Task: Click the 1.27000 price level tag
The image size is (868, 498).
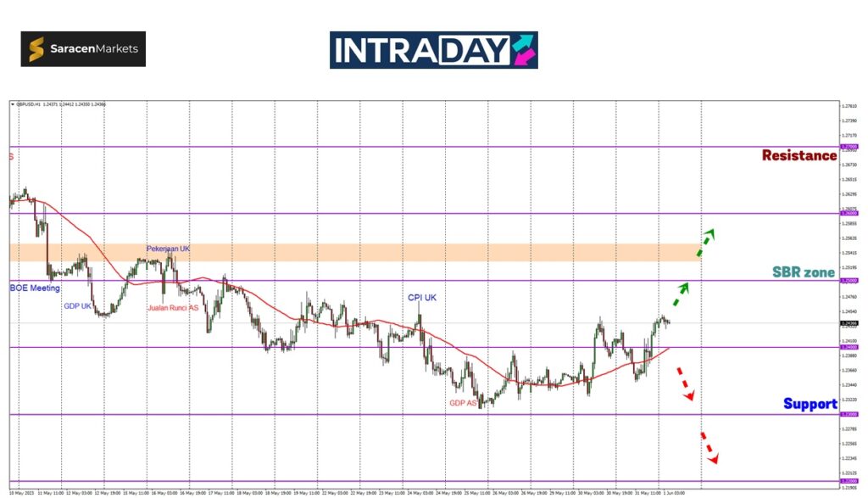Action: tap(848, 147)
